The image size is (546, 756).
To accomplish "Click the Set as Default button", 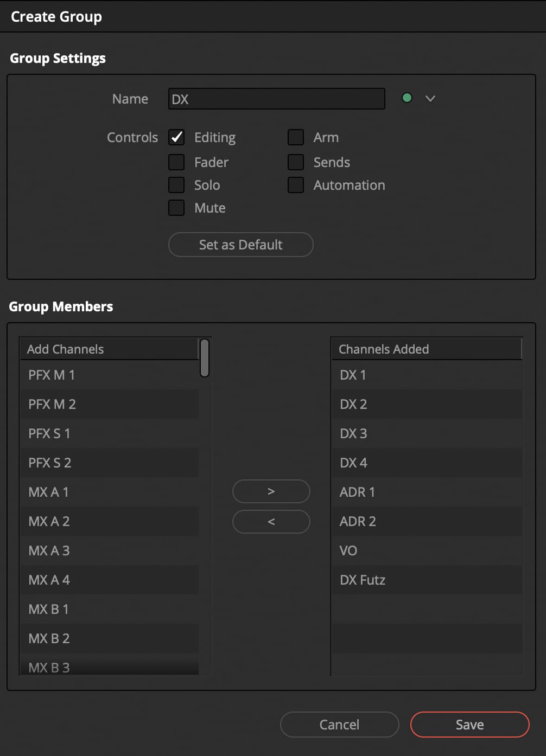I will pyautogui.click(x=240, y=245).
